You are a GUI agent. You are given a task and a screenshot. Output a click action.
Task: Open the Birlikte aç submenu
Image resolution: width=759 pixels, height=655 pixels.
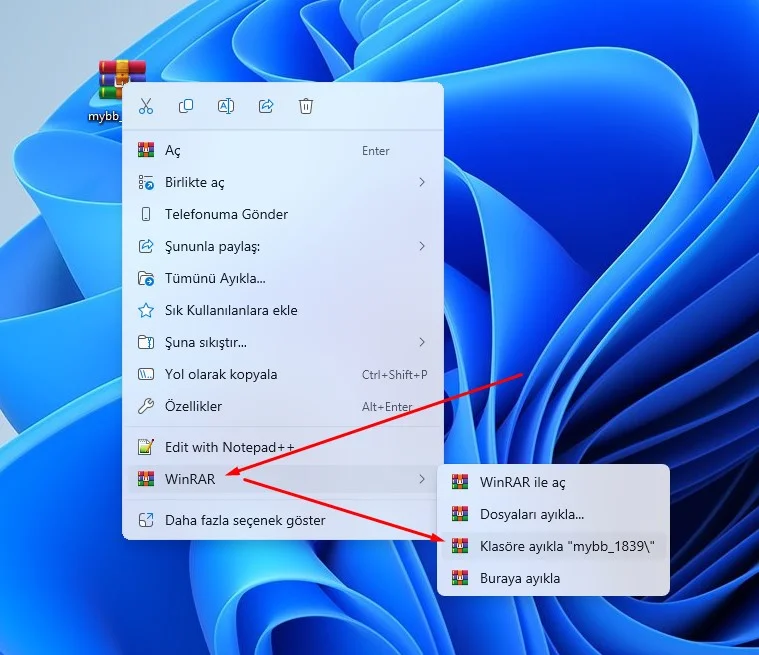283,183
